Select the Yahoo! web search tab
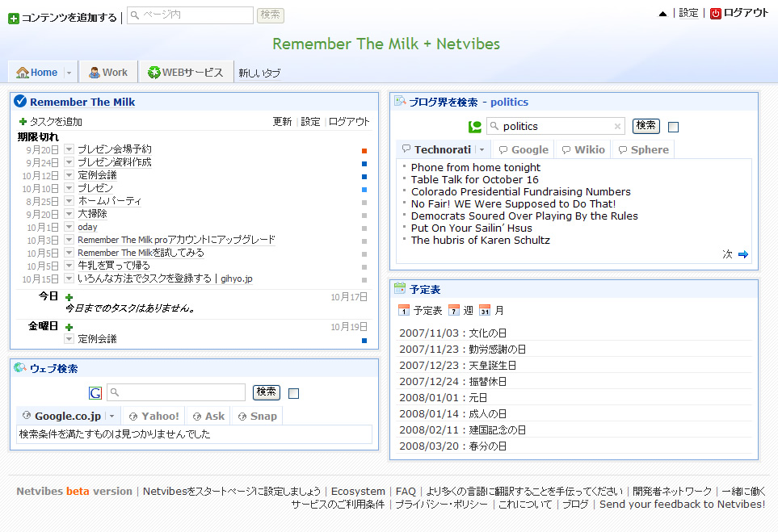This screenshot has height=532, width=778. (153, 416)
